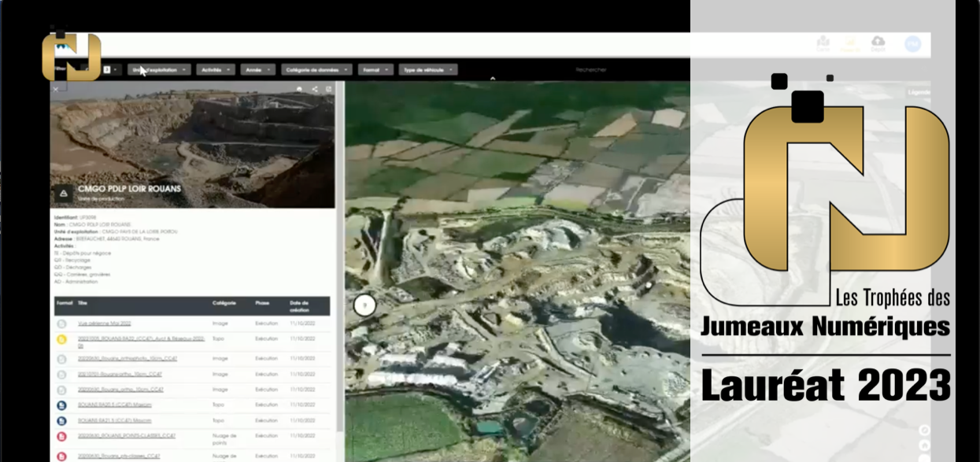Viewport: 980px width, 462px height.
Task: Open the Dépôt cloud upload icon
Action: point(878,43)
